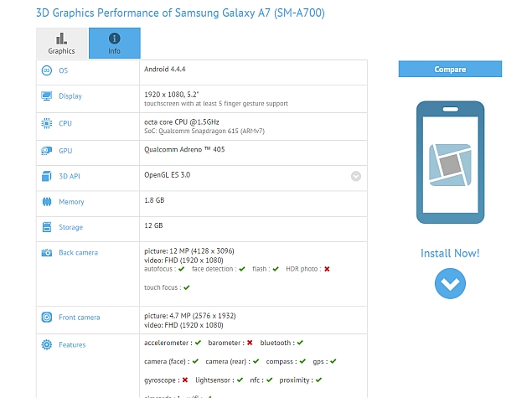Click the octa core CPU @1.5GHz text
Screen dimensions: 532x398
click(182, 122)
